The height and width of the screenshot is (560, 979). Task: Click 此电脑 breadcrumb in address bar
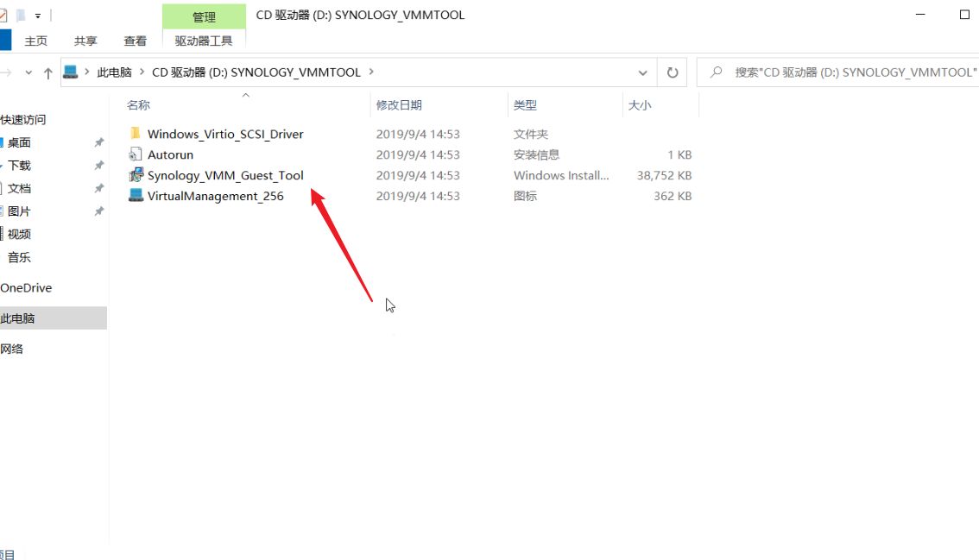tap(114, 72)
